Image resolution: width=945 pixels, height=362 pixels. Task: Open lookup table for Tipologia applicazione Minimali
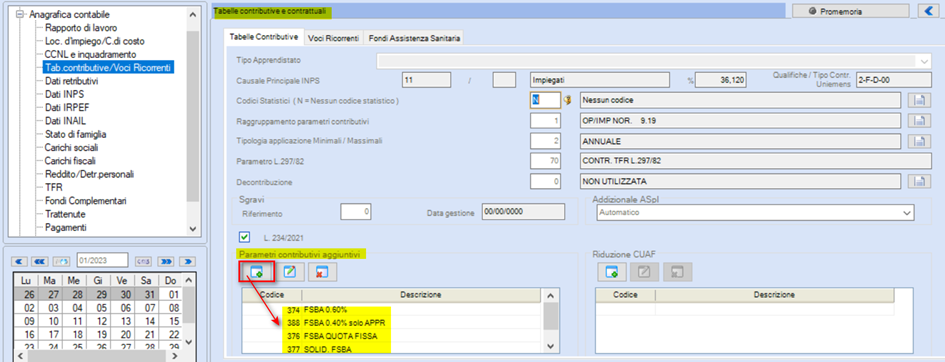(x=918, y=141)
